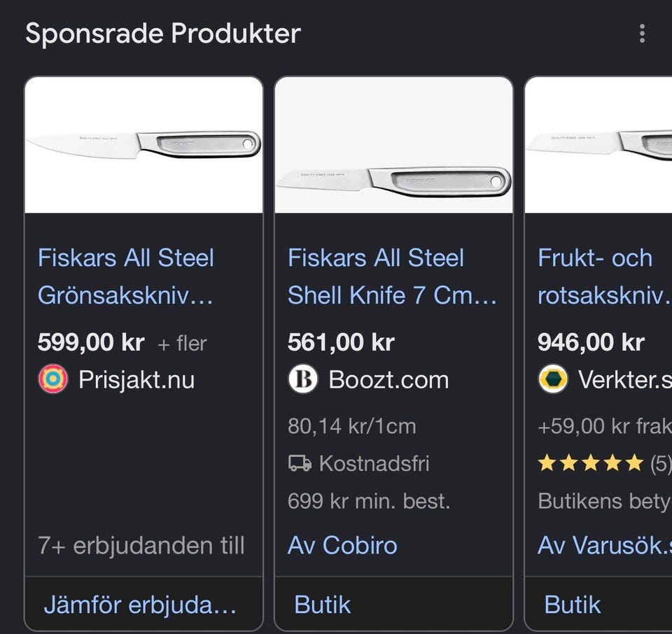Click the Prisjakt.nu store name
The image size is (672, 634).
136,380
